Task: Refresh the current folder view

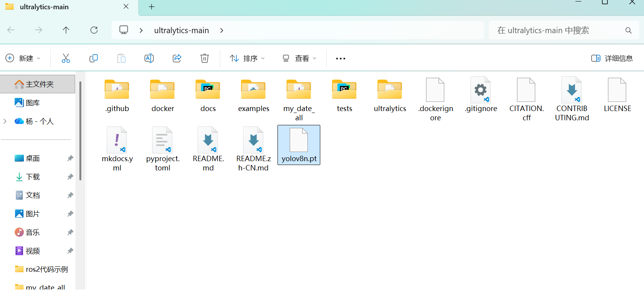Action: (x=94, y=30)
